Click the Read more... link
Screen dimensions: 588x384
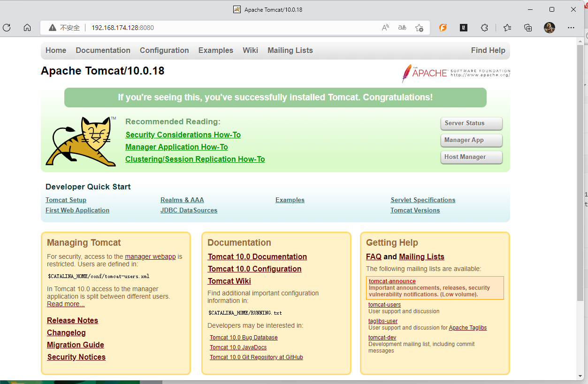tap(66, 304)
